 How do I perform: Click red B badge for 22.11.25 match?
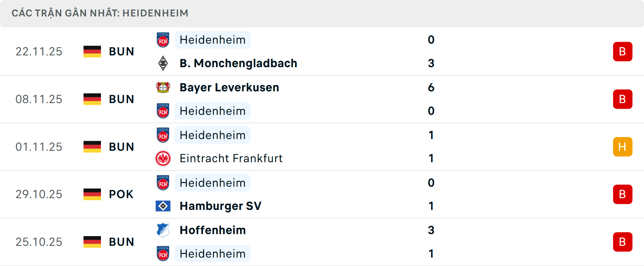coord(623,51)
